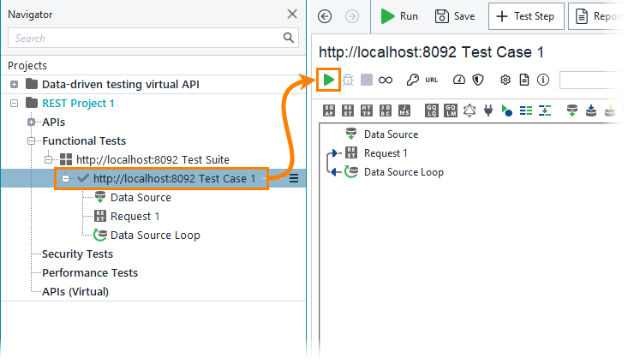Open the speedometer load test icon
This screenshot has height=364, width=628.
tap(459, 80)
